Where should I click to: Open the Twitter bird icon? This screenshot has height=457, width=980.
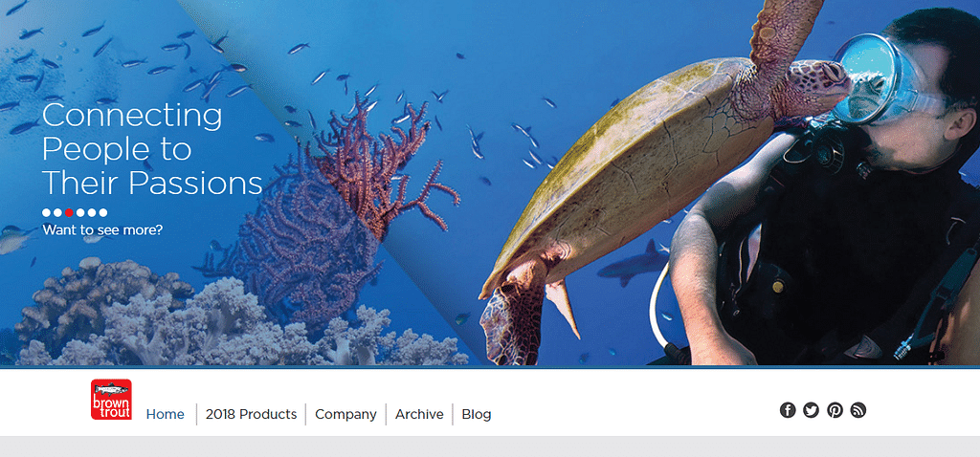click(811, 410)
